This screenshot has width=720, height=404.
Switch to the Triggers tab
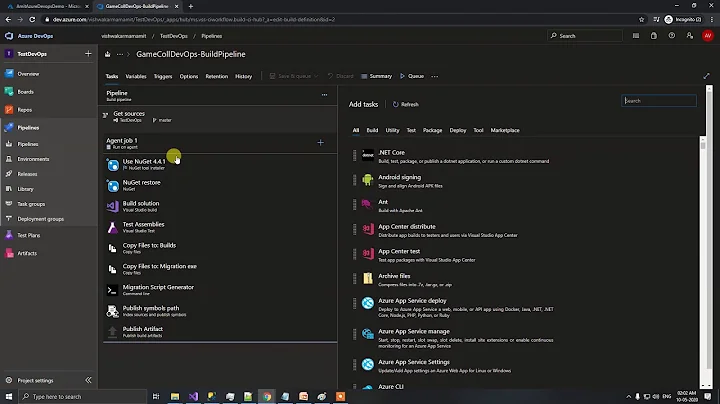click(x=163, y=76)
